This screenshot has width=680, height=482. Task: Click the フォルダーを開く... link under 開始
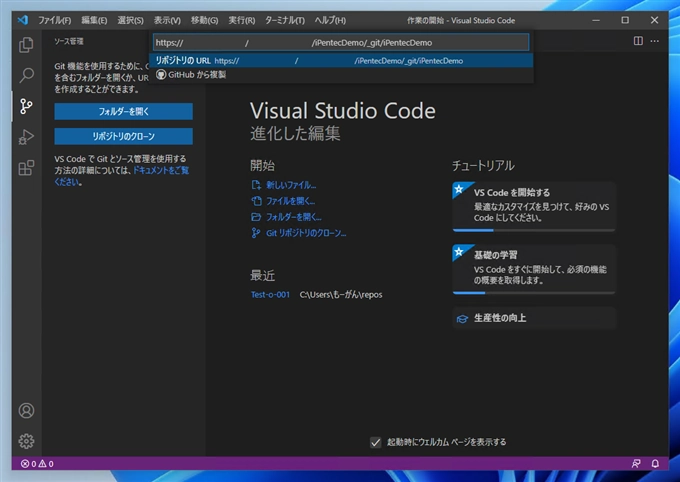tap(294, 217)
